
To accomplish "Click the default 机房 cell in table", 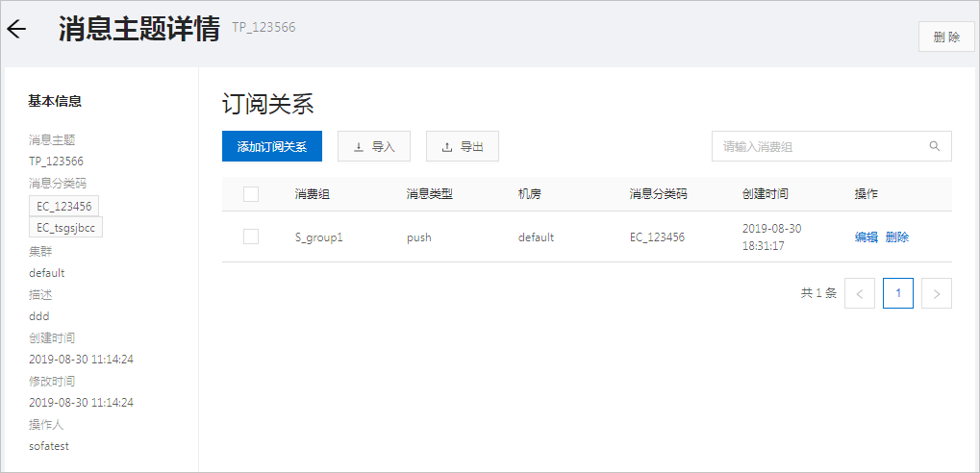I will [536, 237].
